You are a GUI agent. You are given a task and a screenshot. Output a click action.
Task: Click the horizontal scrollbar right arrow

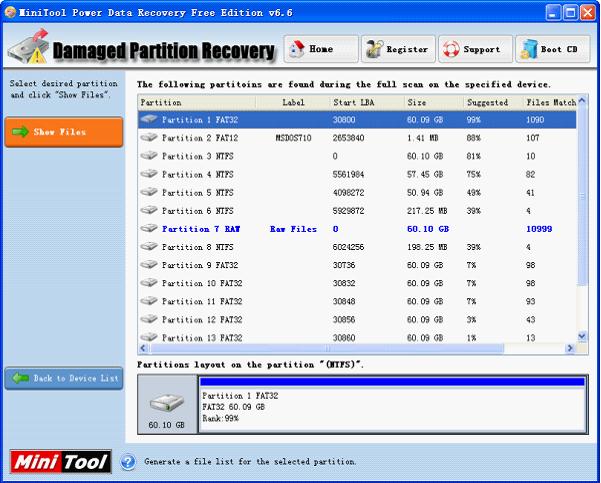(x=570, y=348)
